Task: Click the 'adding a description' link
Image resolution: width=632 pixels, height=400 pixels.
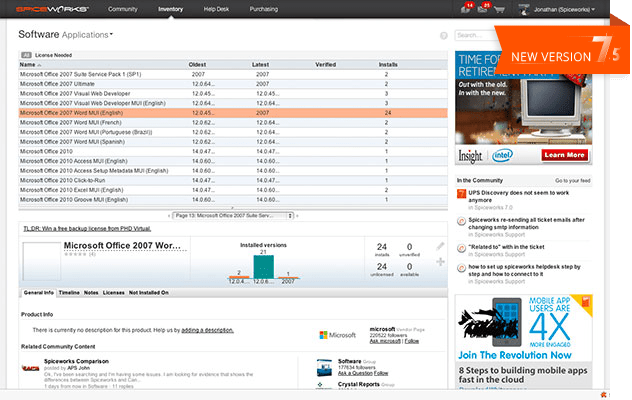Action: click(207, 330)
